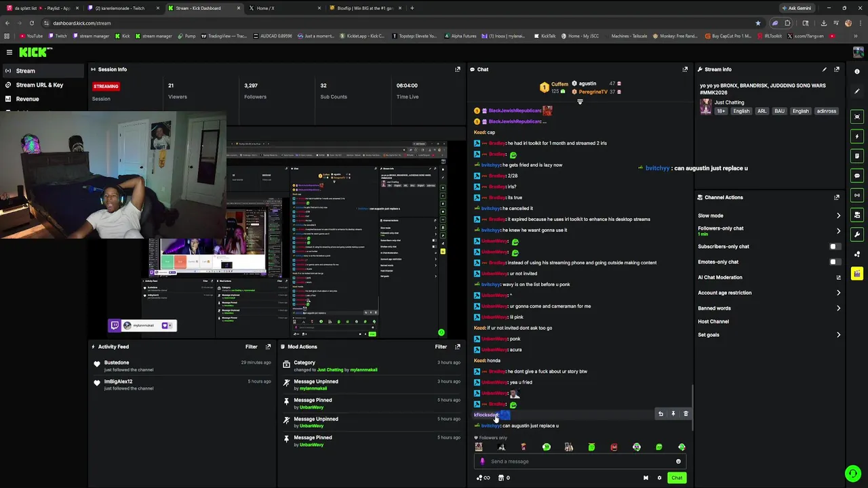The height and width of the screenshot is (488, 868).
Task: Open Stream URL & Key in sidebar
Action: pos(42,85)
